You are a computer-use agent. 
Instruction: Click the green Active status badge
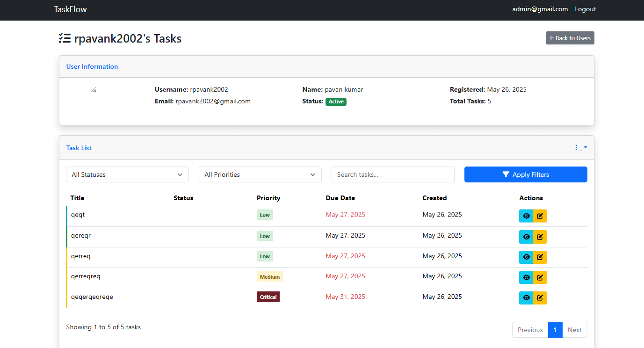(x=336, y=101)
